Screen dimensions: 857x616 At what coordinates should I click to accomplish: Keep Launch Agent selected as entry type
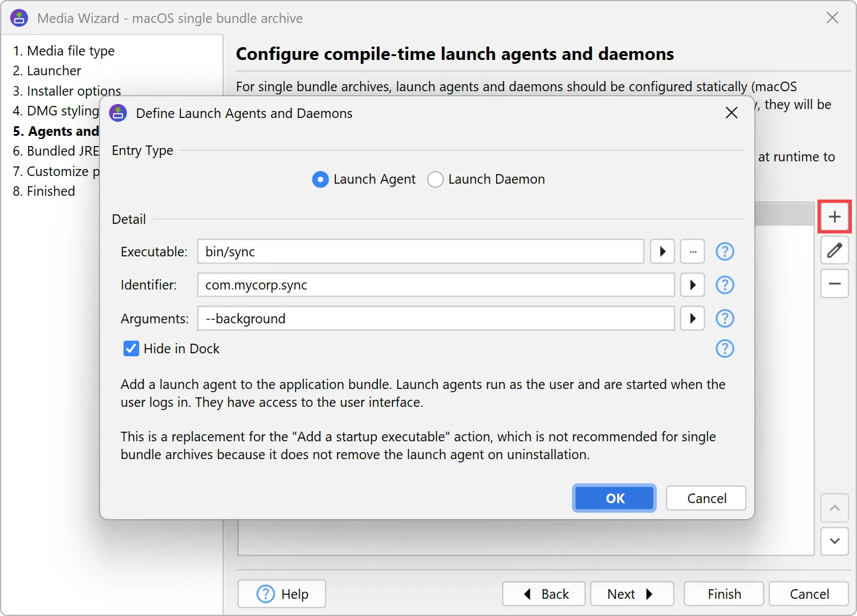320,179
